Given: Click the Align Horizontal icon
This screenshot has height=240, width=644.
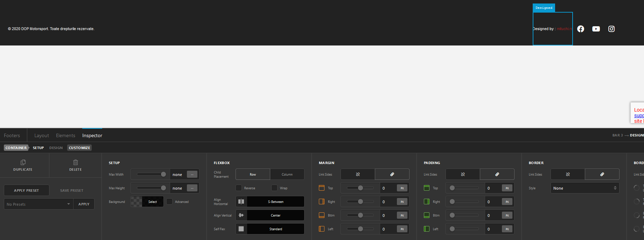Looking at the screenshot, I should (x=241, y=202).
